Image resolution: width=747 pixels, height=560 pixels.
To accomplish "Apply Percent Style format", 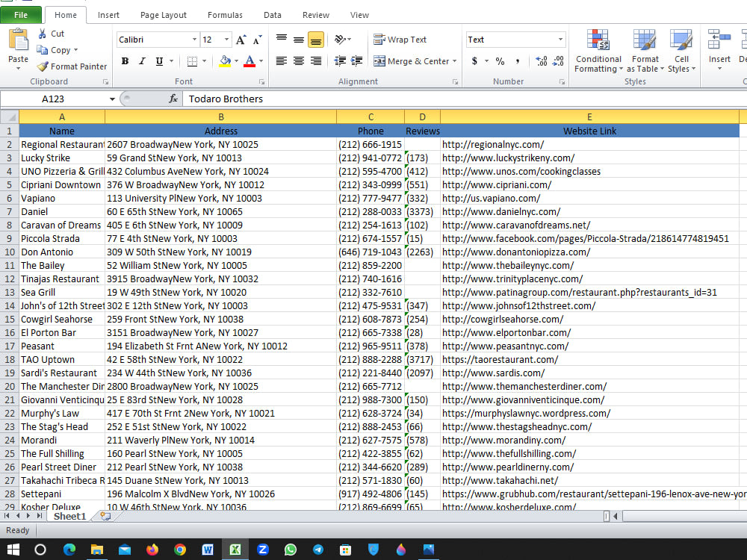I will coord(500,61).
